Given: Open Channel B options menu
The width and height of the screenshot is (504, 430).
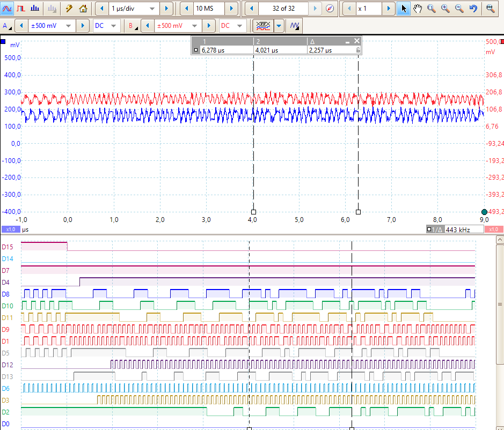Looking at the screenshot, I should pos(132,26).
